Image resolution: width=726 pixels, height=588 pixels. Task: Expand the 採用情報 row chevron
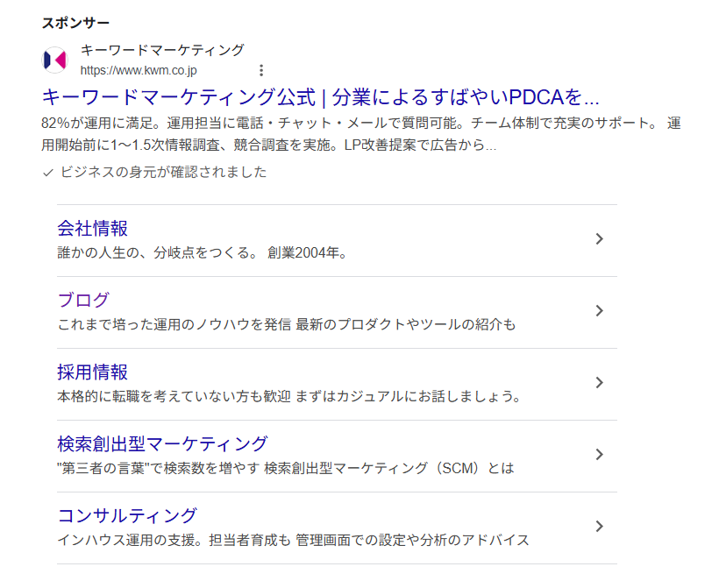click(599, 383)
